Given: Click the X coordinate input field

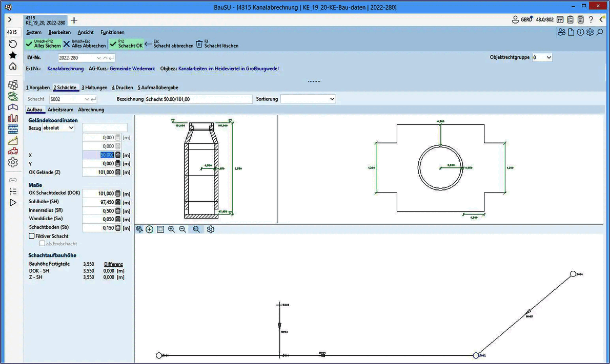Looking at the screenshot, I should (x=98, y=155).
